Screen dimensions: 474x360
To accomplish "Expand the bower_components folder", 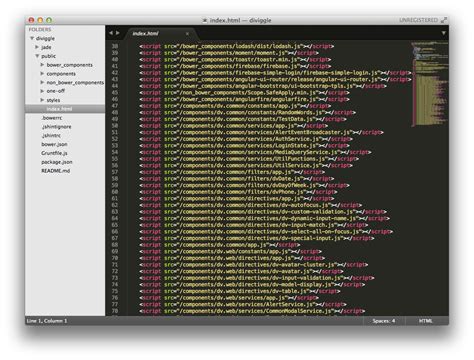I will 42,65.
